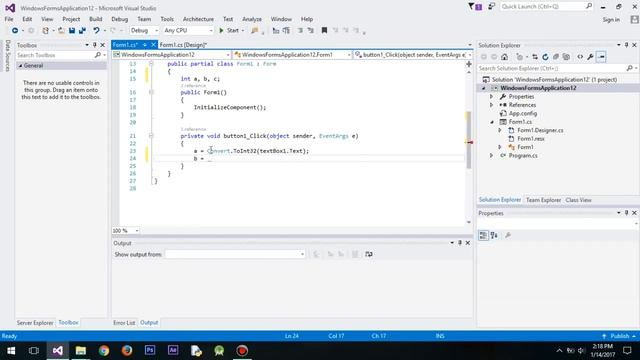Open the button1_Click member dropdown
The width and height of the screenshot is (640, 360).
tap(413, 55)
